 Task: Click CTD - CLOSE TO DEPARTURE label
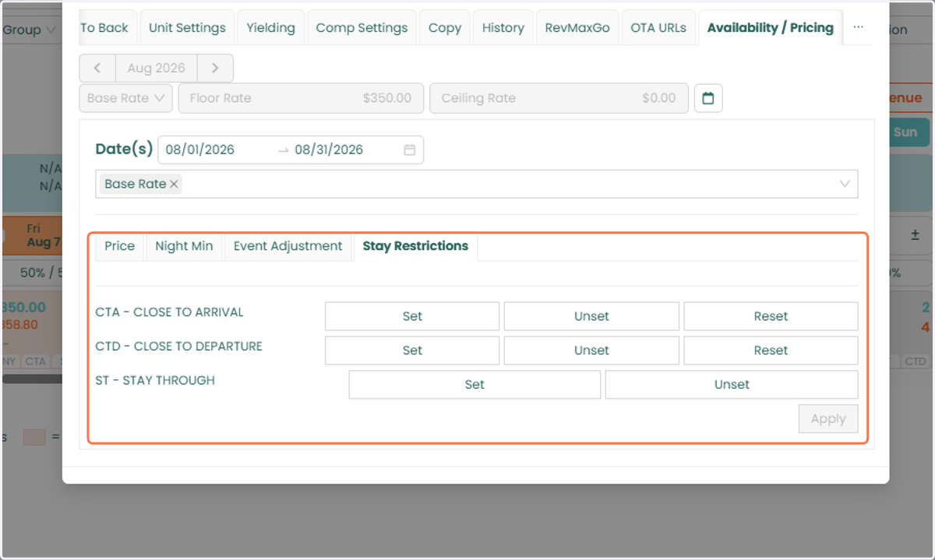point(179,347)
